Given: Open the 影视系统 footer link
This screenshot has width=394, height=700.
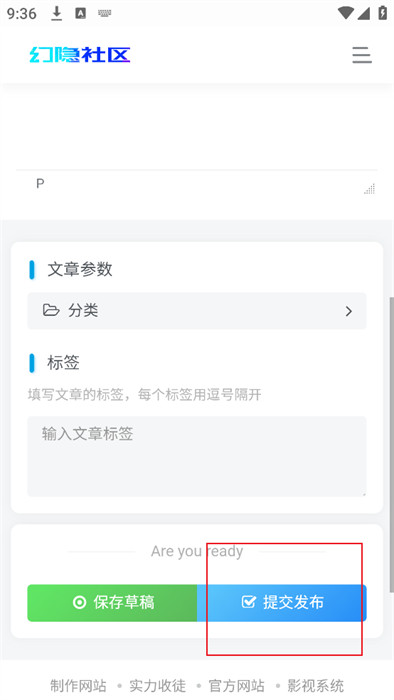Looking at the screenshot, I should [x=315, y=685].
